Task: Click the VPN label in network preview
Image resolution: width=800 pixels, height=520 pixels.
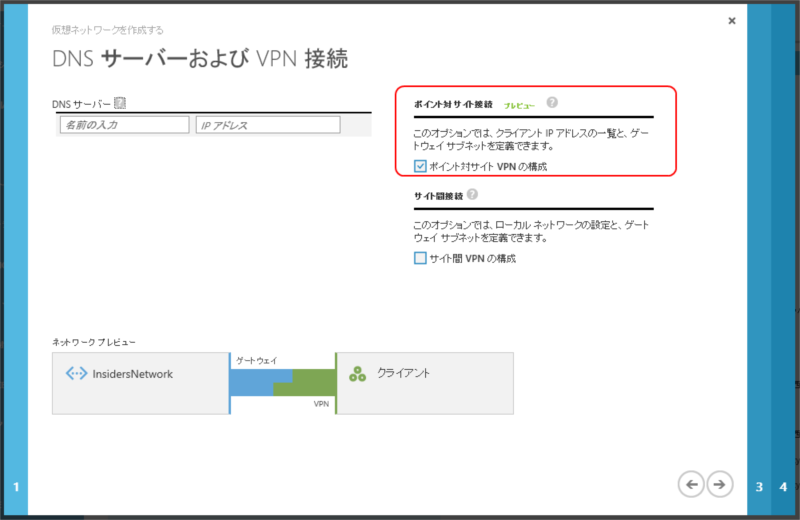Action: coord(321,404)
